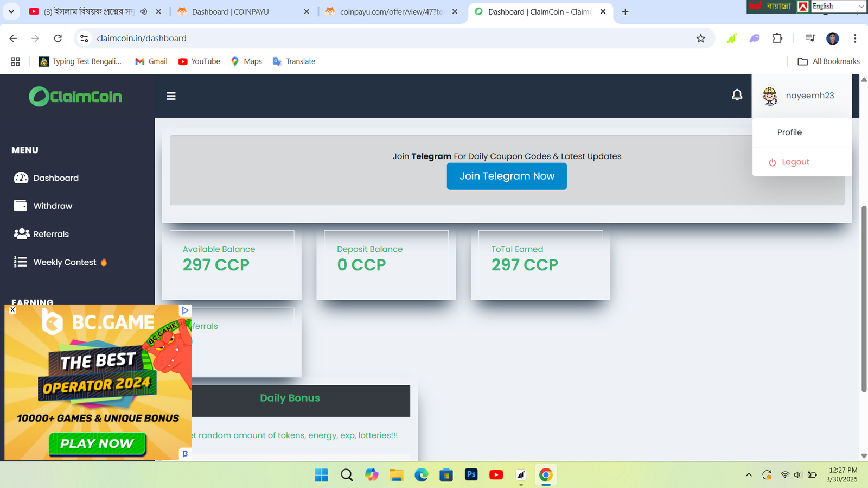Click the Referrals people icon
868x488 pixels.
(21, 234)
